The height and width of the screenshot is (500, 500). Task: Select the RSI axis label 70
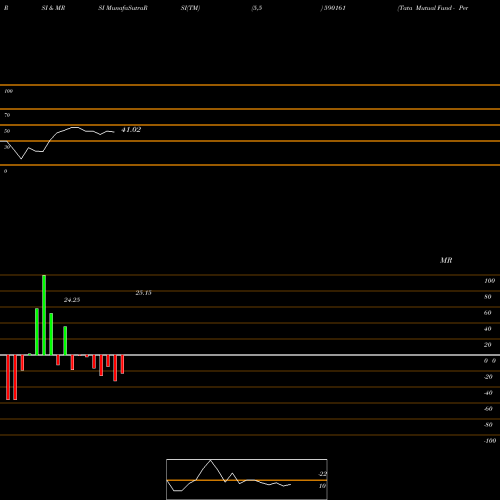[x=7, y=115]
